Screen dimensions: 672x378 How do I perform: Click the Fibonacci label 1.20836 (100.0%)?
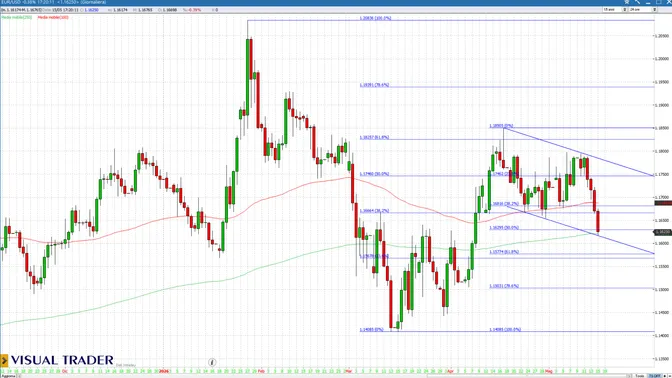point(375,18)
